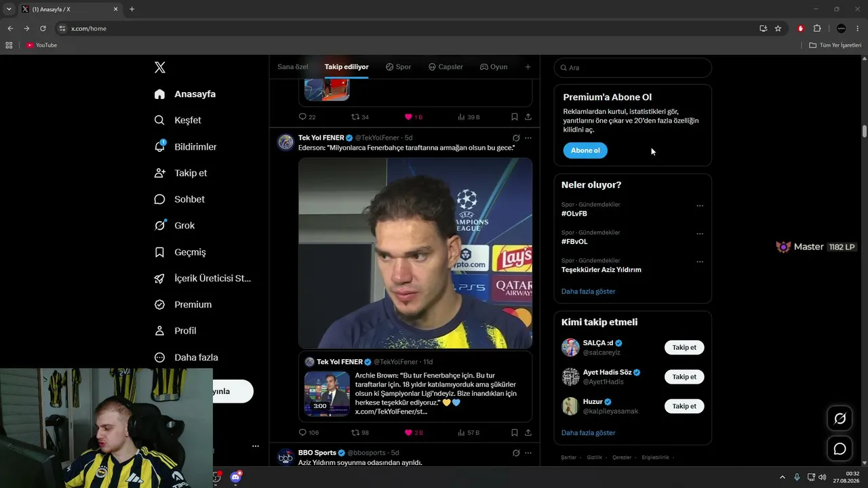Follow Huzur account
868x488 pixels.
tap(684, 406)
